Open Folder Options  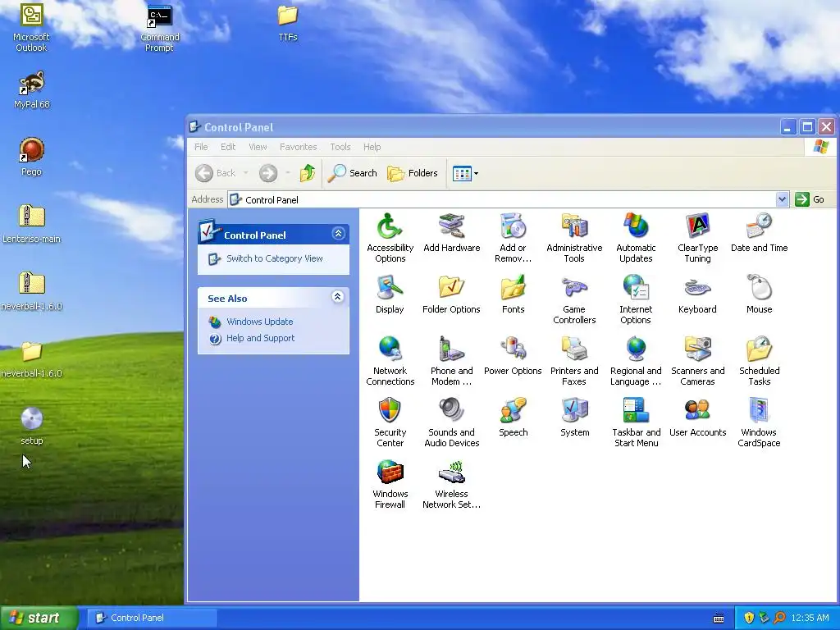coord(451,294)
